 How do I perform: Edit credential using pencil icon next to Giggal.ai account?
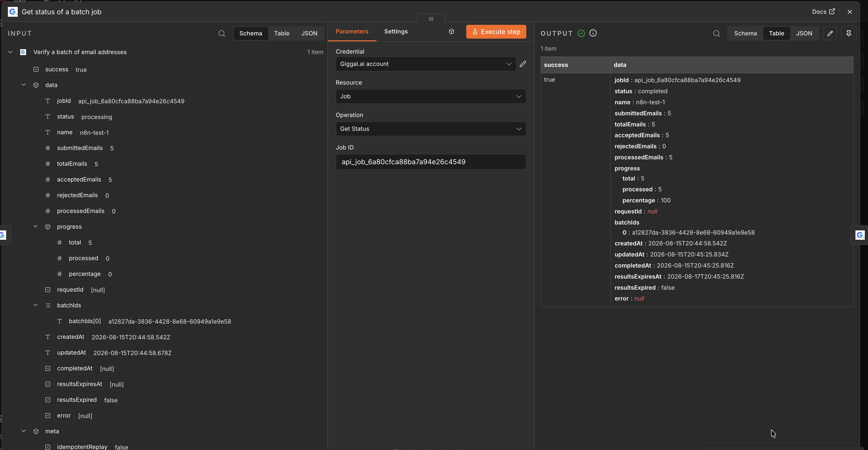coord(523,64)
